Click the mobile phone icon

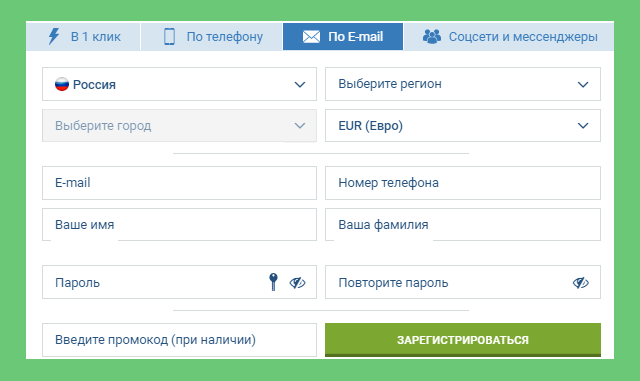[169, 36]
